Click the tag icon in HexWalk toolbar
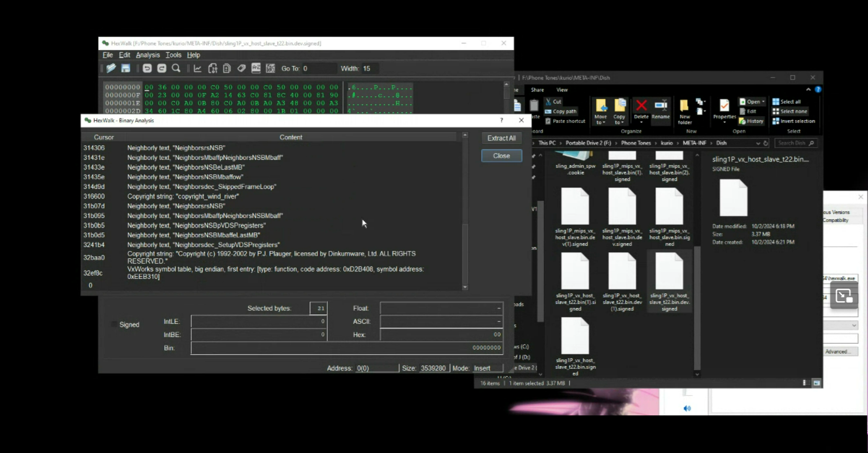The width and height of the screenshot is (868, 453). click(241, 69)
